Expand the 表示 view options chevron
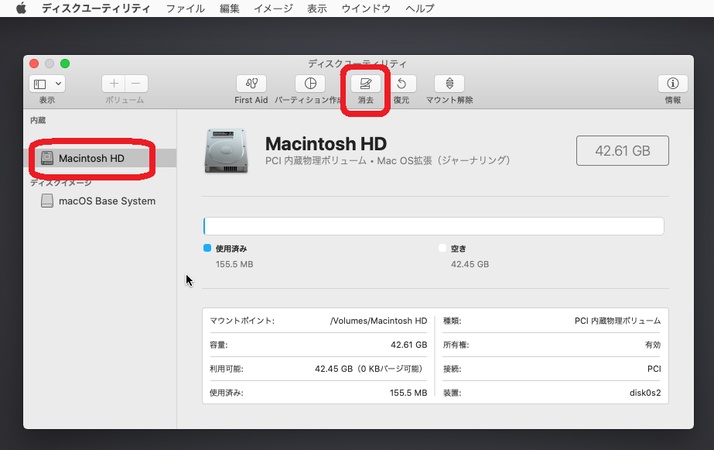Viewport: 714px width, 450px height. [x=58, y=84]
